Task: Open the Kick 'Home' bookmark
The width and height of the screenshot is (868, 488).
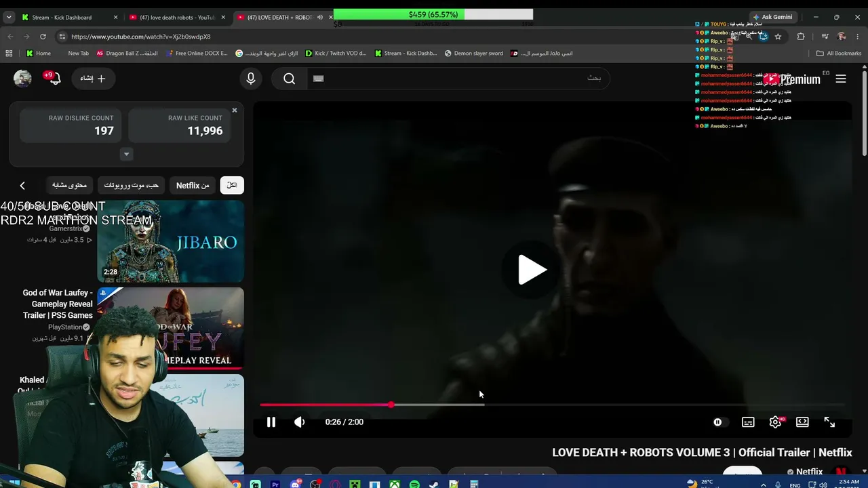Action: (39, 54)
